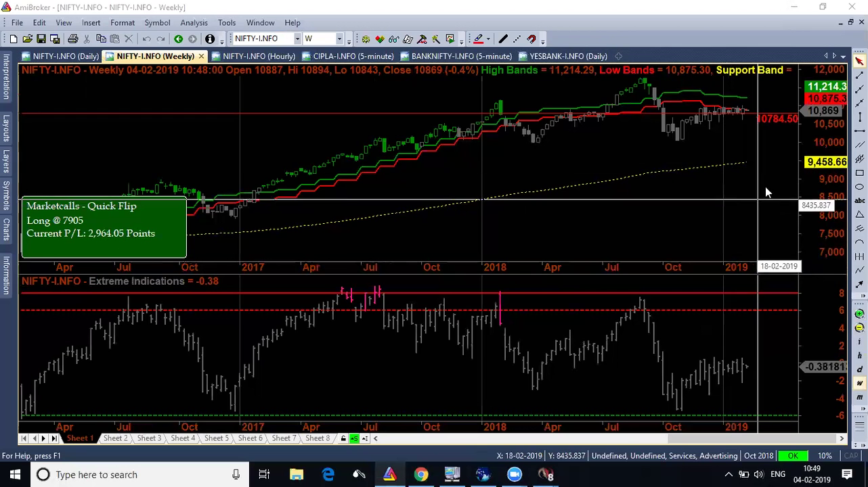Toggle the Monthly 'm' interval button
This screenshot has height=487, width=868.
pyautogui.click(x=859, y=397)
